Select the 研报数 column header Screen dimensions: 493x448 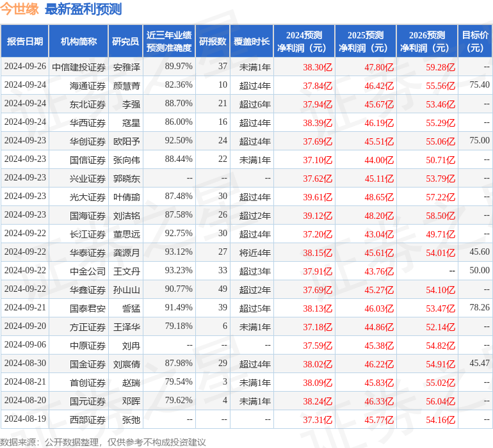213,41
